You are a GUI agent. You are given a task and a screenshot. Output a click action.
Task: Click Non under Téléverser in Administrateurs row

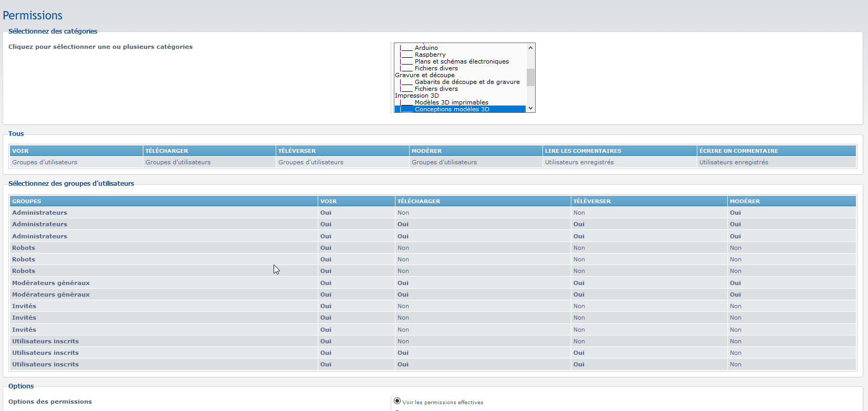[579, 213]
